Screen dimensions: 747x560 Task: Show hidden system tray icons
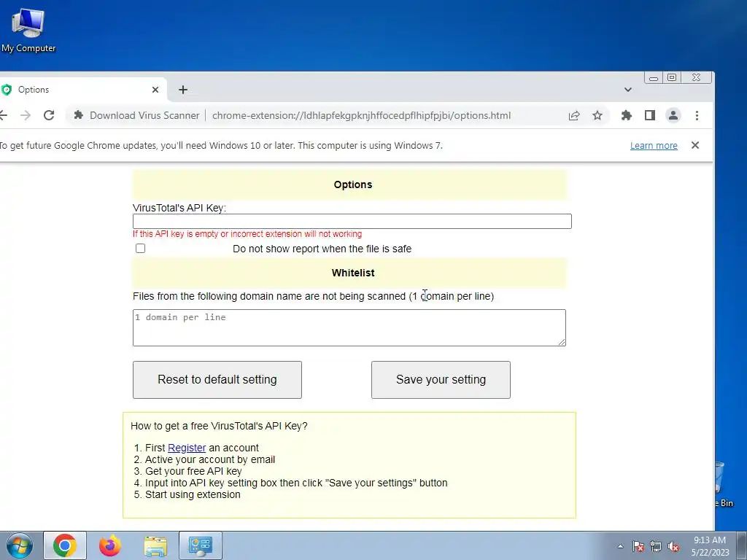(x=620, y=546)
